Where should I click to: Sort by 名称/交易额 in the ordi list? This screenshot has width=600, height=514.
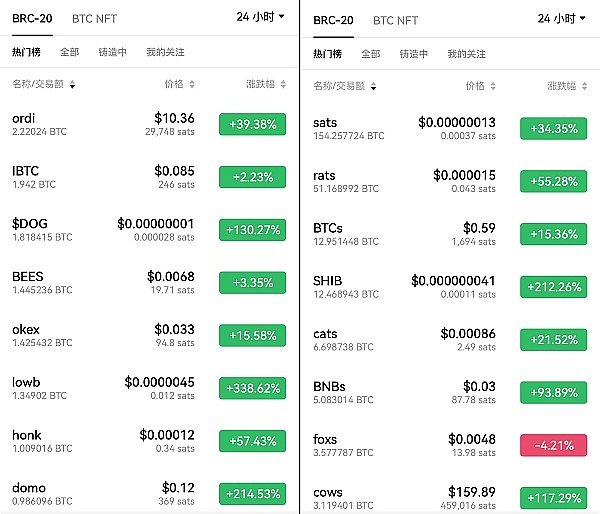click(44, 85)
